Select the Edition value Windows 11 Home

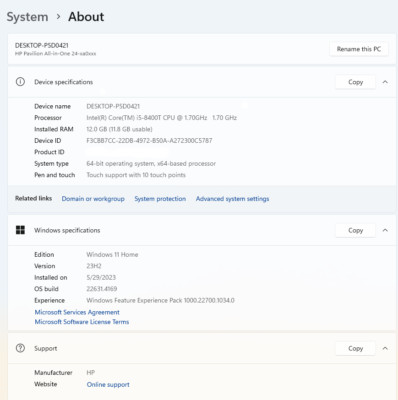(x=112, y=255)
